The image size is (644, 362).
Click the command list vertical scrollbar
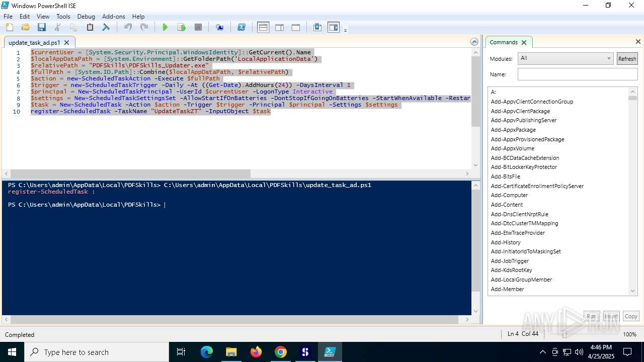633,191
